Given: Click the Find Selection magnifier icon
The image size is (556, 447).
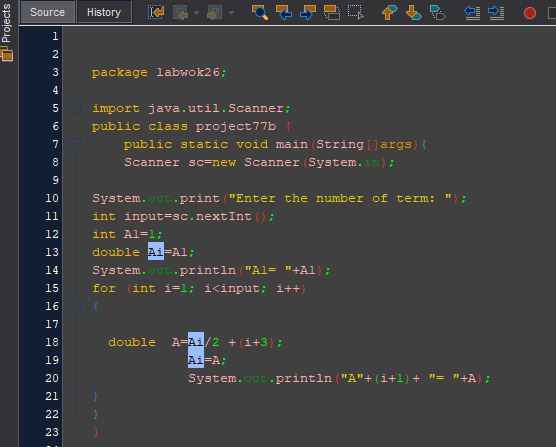Looking at the screenshot, I should tap(260, 12).
